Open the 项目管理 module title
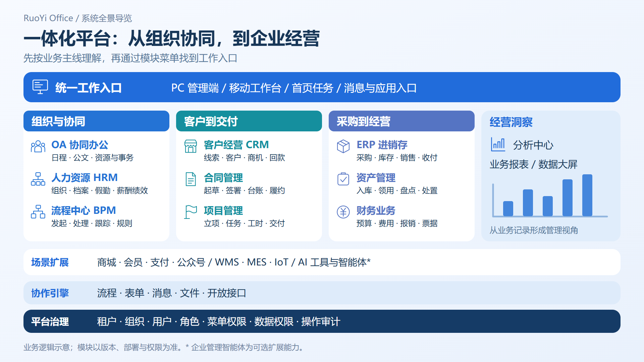Image resolution: width=644 pixels, height=362 pixels. coord(223,210)
